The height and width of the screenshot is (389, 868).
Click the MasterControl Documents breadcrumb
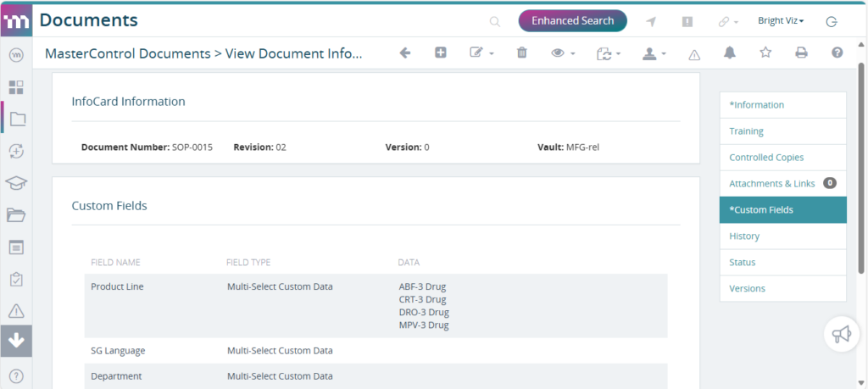(x=128, y=53)
